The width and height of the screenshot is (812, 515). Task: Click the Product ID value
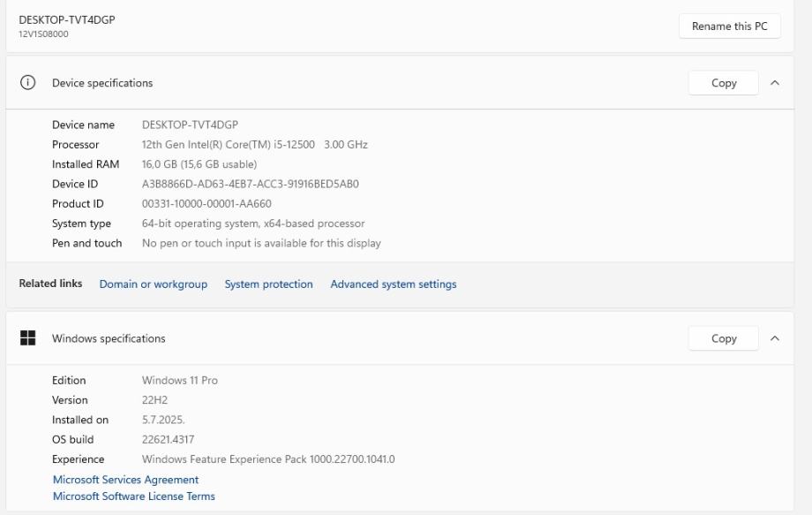207,204
